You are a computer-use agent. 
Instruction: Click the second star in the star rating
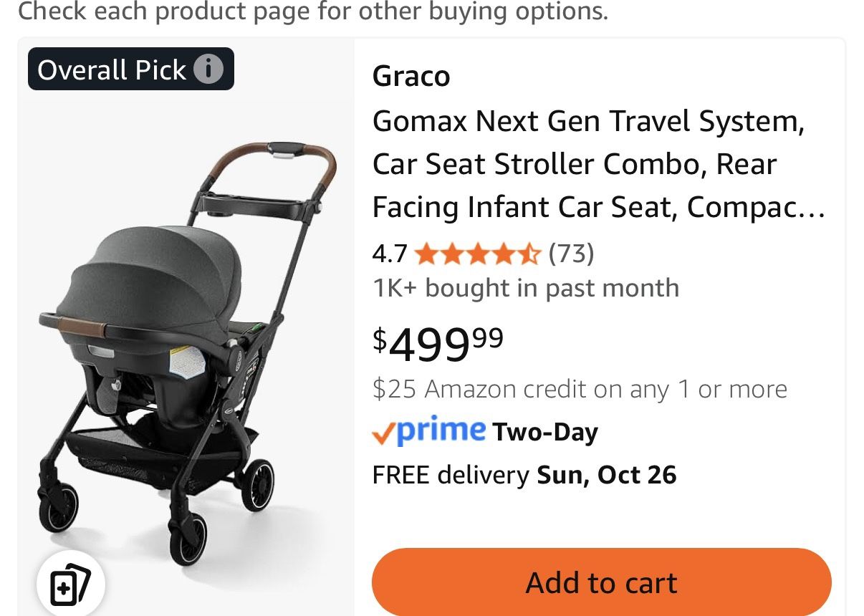[453, 254]
